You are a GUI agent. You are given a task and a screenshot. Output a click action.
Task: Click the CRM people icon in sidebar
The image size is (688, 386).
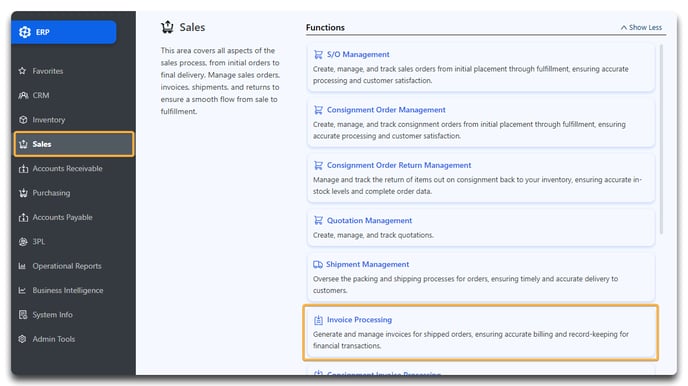tap(23, 95)
